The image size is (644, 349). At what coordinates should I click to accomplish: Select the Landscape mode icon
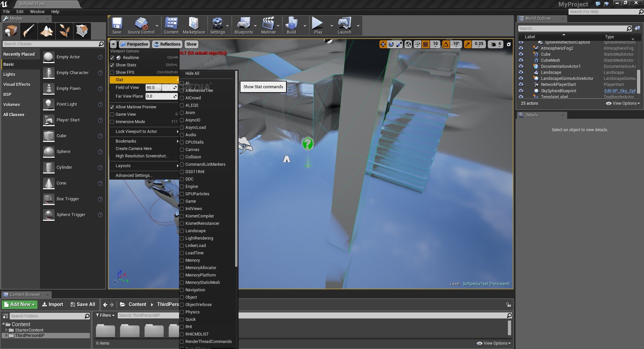47,31
